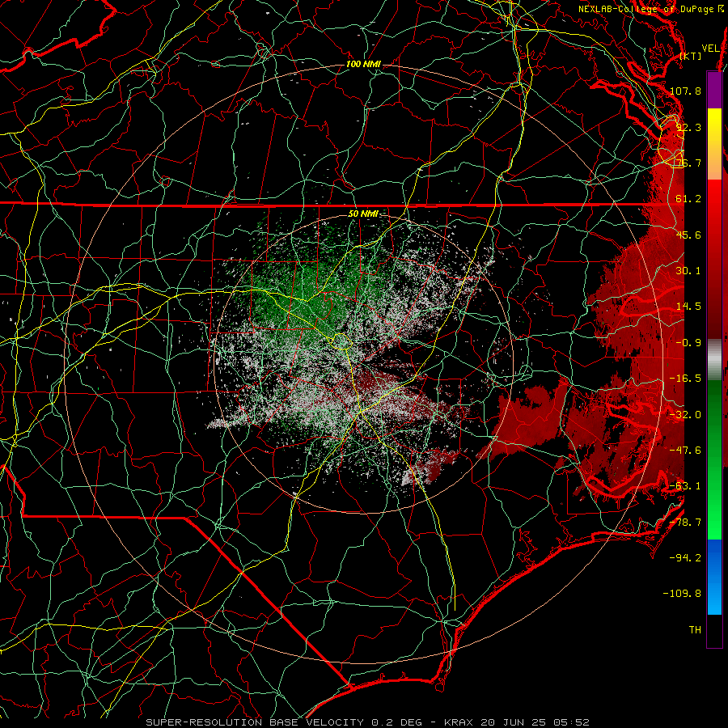Click the VEL legend title
Image resolution: width=728 pixels, height=728 pixels.
(711, 49)
